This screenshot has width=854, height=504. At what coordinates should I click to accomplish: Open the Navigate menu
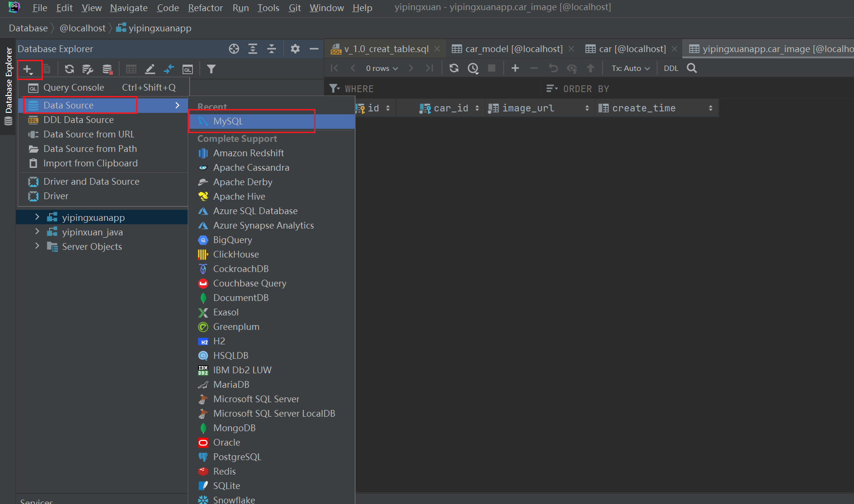pos(129,8)
